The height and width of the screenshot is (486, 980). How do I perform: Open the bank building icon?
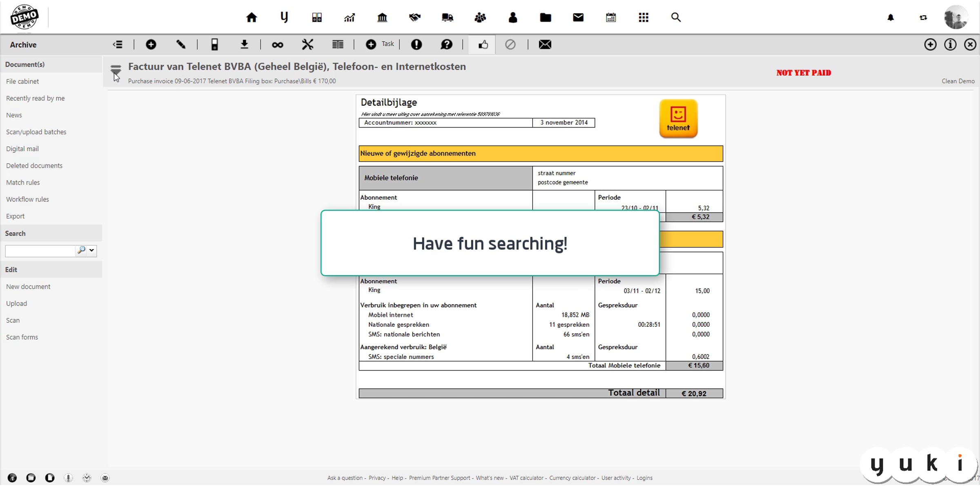pos(382,18)
